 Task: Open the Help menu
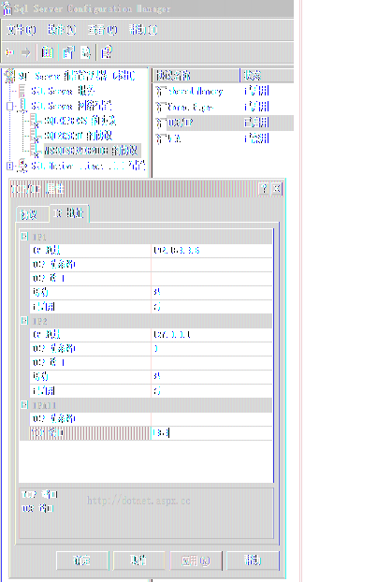(143, 29)
